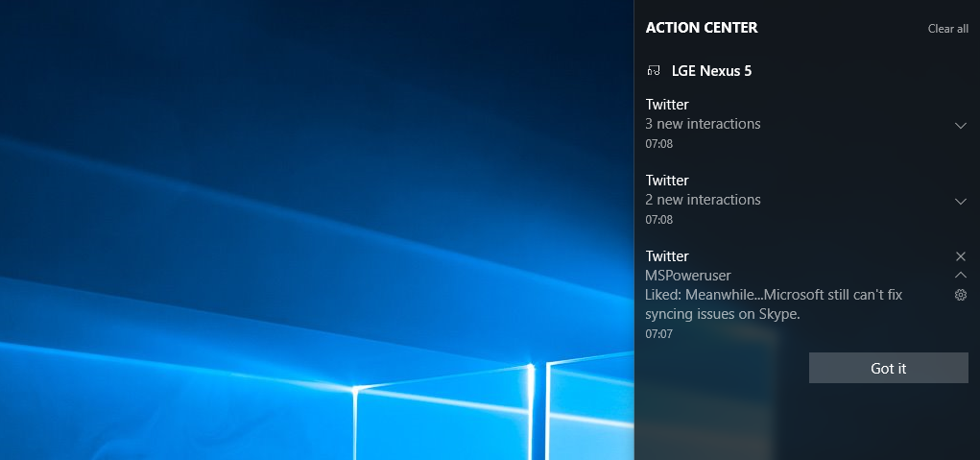This screenshot has width=980, height=460.
Task: Open the Twitter title above "3 new interactions"
Action: click(667, 105)
